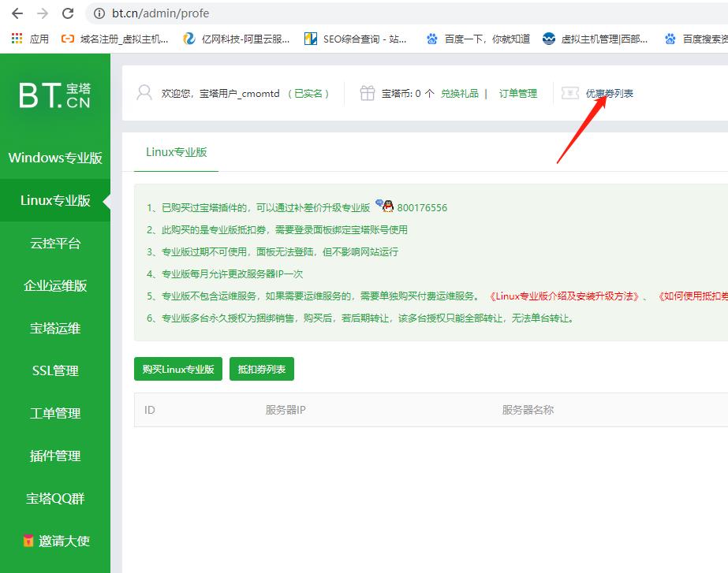Image resolution: width=728 pixels, height=573 pixels.
Task: Open 插件管理 in the sidebar
Action: point(55,456)
